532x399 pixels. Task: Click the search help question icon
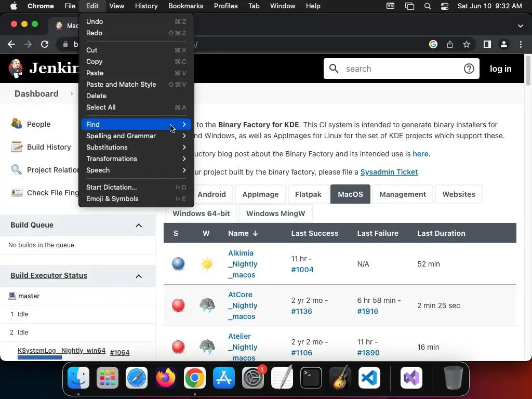tap(469, 69)
